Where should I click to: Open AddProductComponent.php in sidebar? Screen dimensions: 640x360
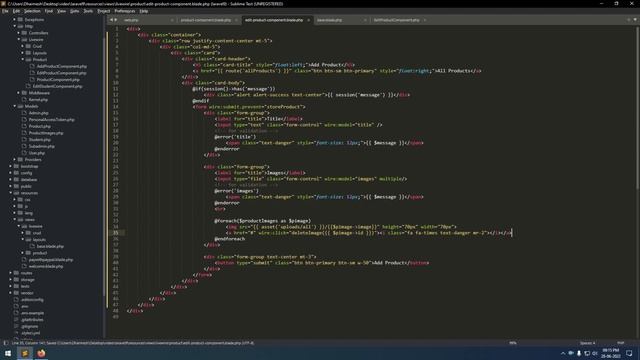tap(62, 66)
